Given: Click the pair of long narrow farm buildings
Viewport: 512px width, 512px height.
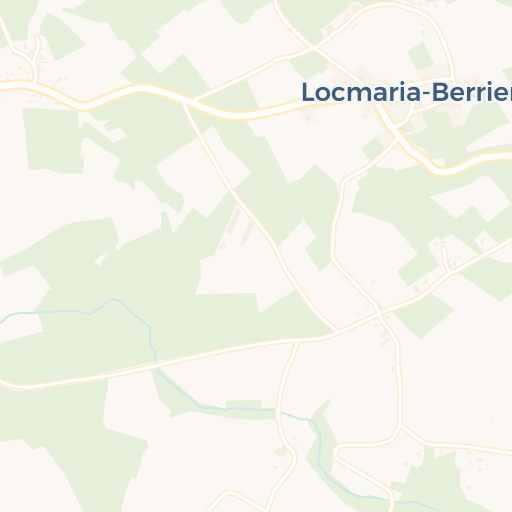Looking at the screenshot, I should [x=240, y=227].
